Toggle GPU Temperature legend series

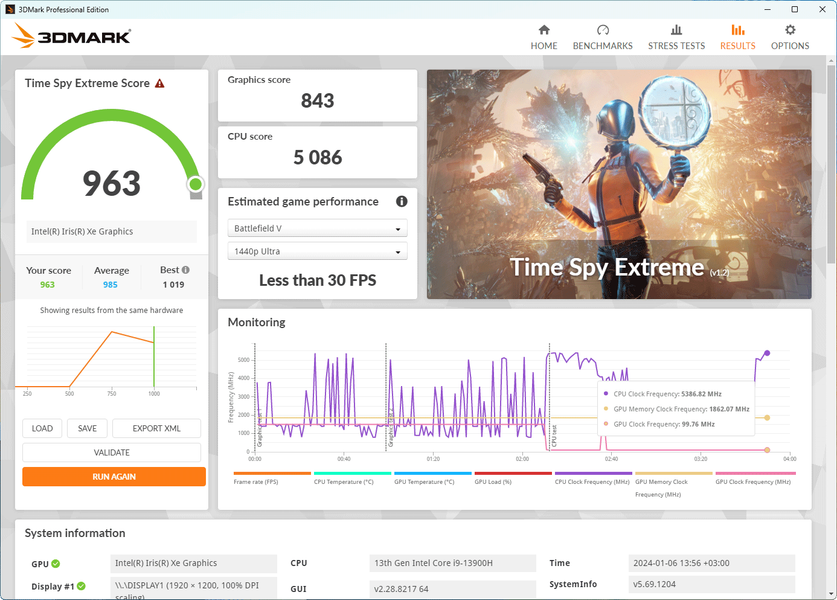pyautogui.click(x=432, y=478)
